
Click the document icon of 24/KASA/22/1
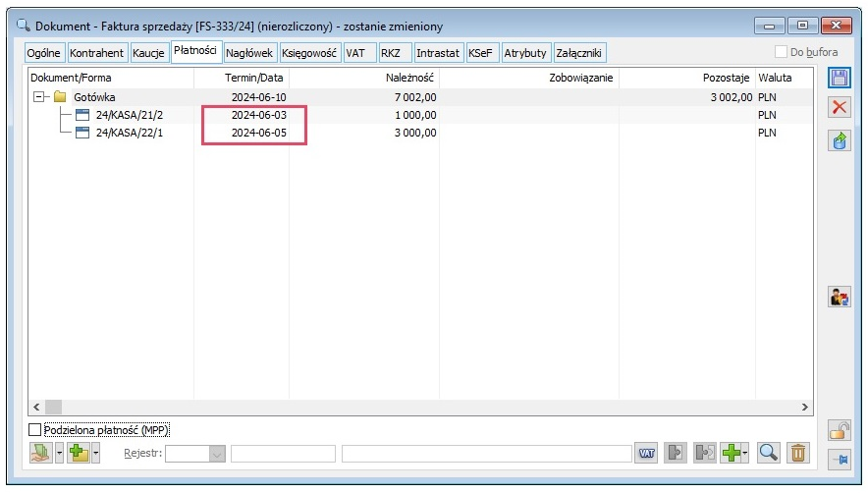pos(81,133)
